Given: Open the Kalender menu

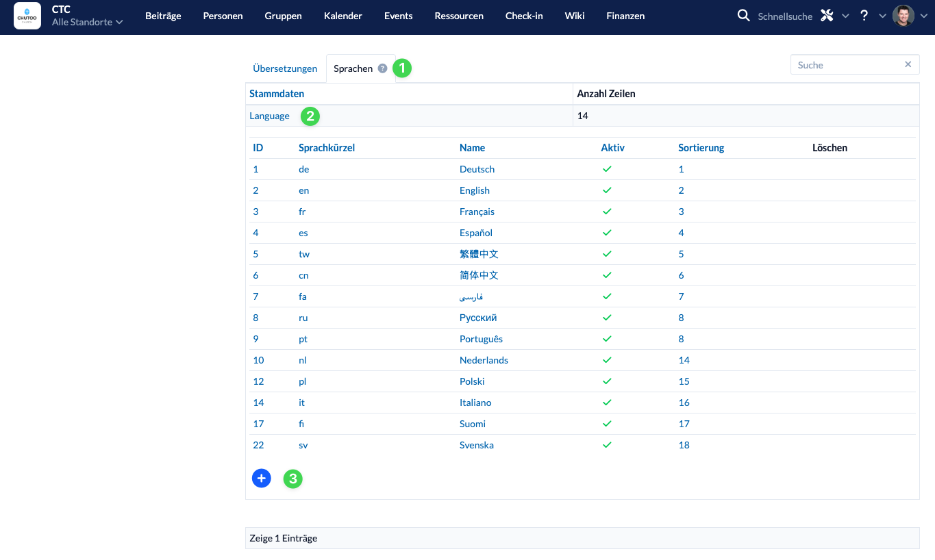Looking at the screenshot, I should [342, 16].
